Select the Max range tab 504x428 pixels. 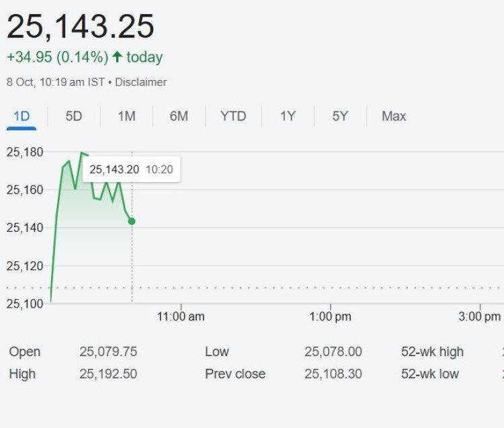click(x=394, y=116)
